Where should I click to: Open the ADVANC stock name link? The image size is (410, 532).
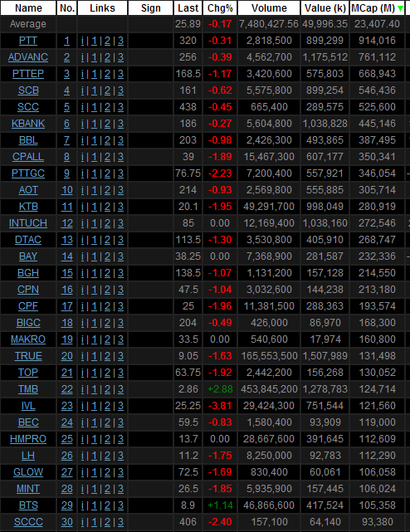(28, 57)
